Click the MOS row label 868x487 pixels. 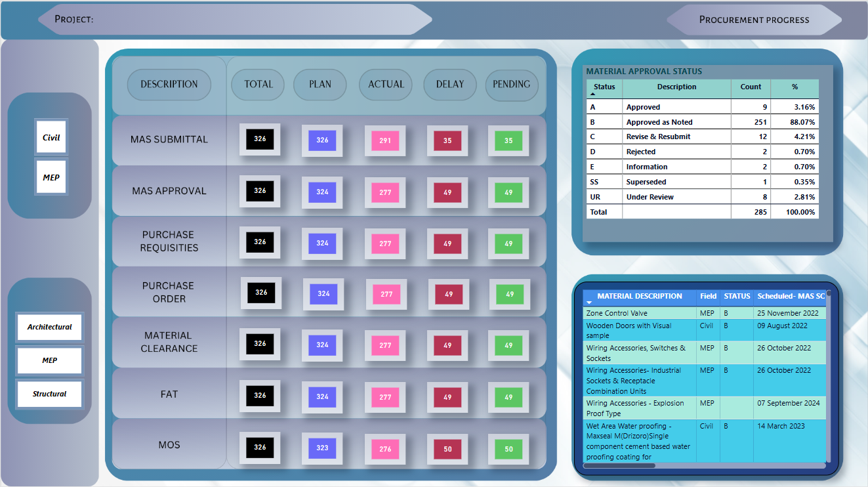click(169, 445)
